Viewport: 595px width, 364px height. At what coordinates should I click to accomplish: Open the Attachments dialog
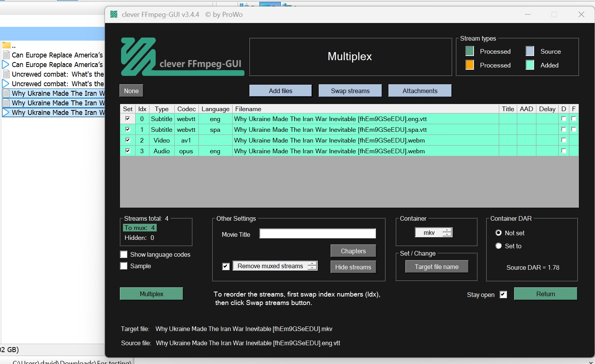(420, 91)
